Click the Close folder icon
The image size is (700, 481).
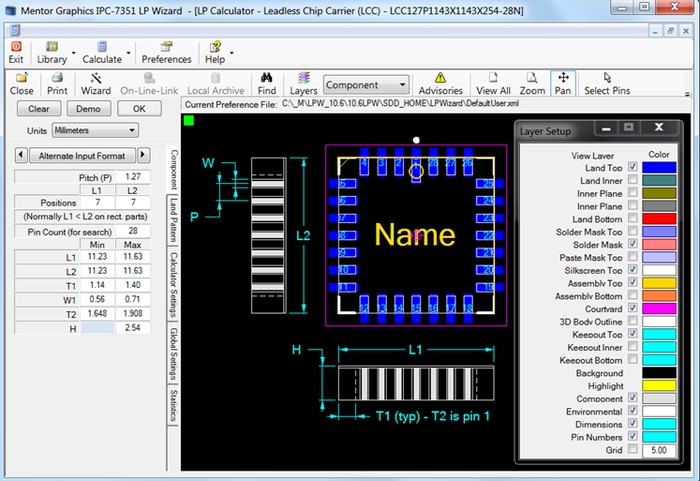[21, 78]
